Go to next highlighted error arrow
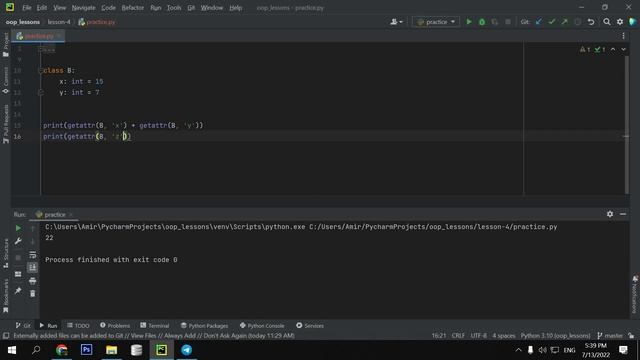The width and height of the screenshot is (640, 360). click(x=623, y=49)
